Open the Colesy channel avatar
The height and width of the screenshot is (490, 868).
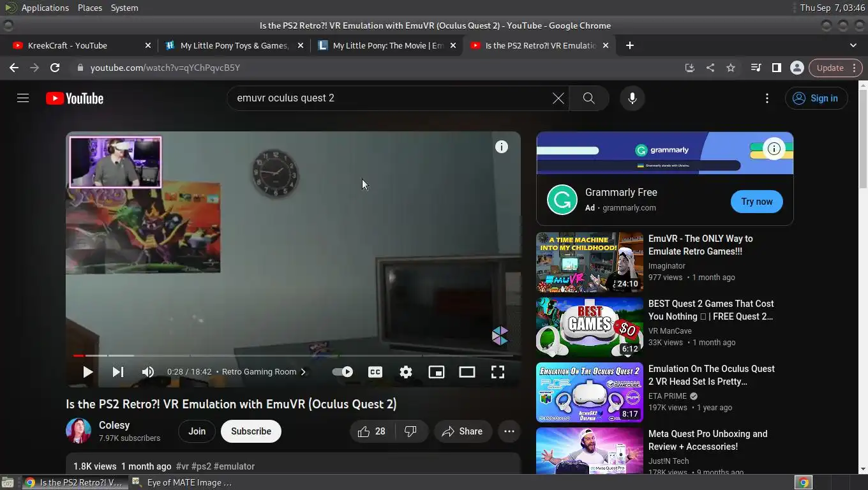coord(79,431)
